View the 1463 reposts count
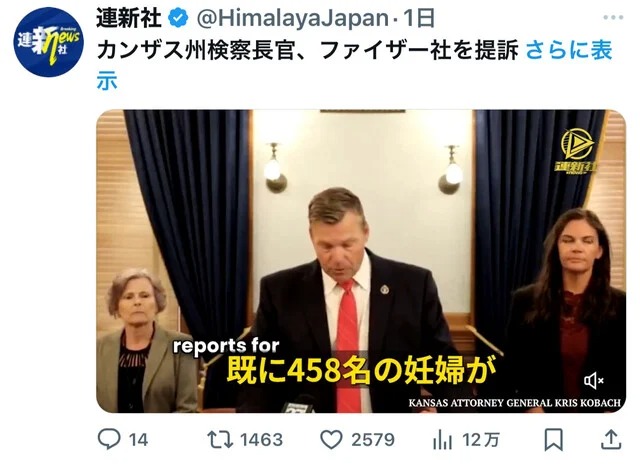Viewport: 640px width, 471px height. (261, 440)
